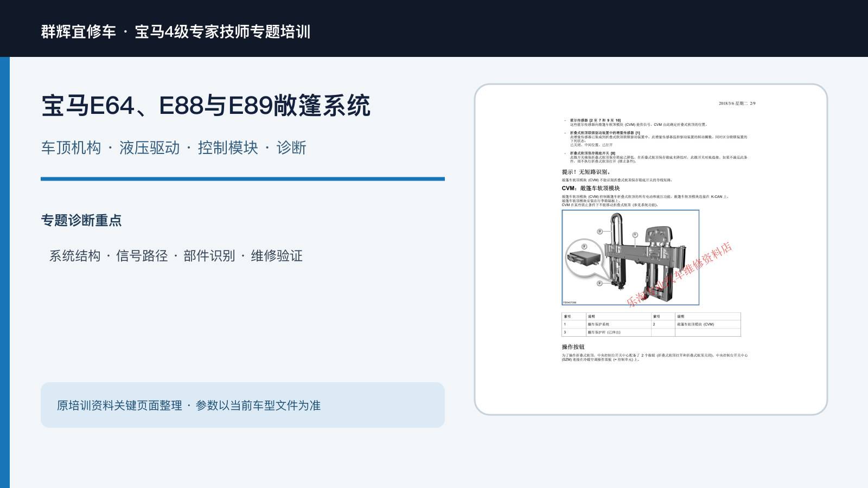Select bullet heading 霍尔传感器 [2 至 7 和 9 至 10]
This screenshot has height=488, width=868.
pyautogui.click(x=595, y=120)
